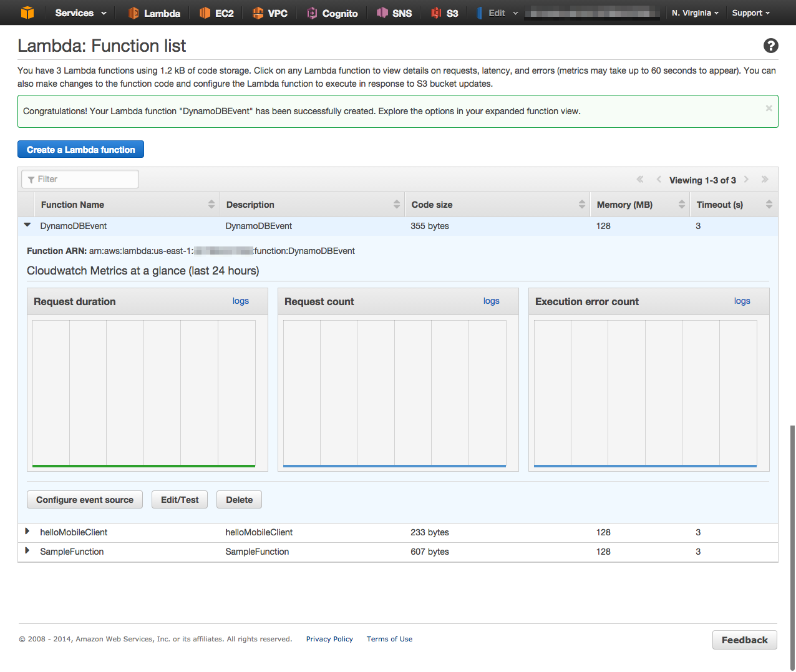Open the Request duration logs link

tap(241, 301)
